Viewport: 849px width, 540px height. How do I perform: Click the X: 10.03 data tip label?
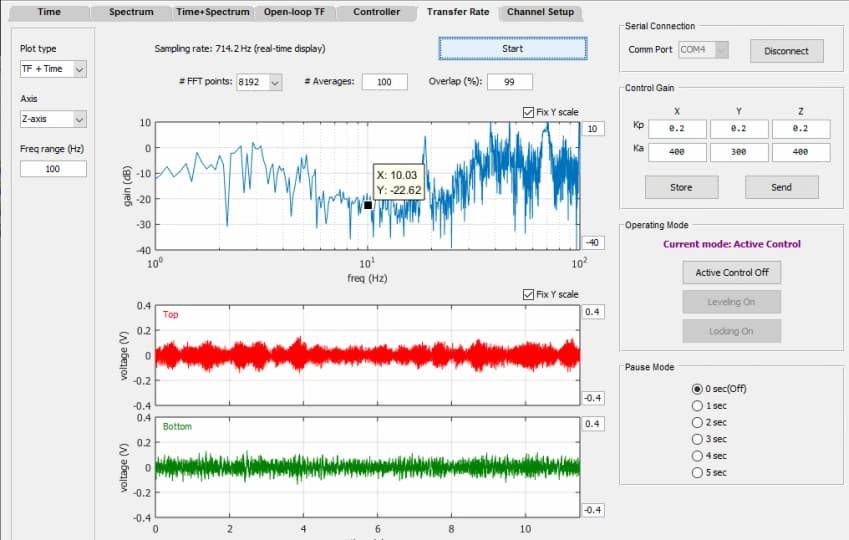(x=397, y=175)
